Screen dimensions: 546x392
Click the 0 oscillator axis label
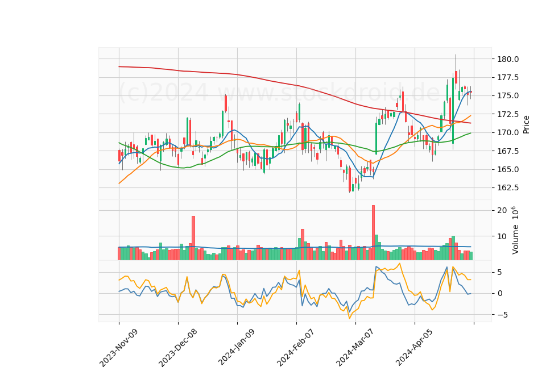(500, 294)
